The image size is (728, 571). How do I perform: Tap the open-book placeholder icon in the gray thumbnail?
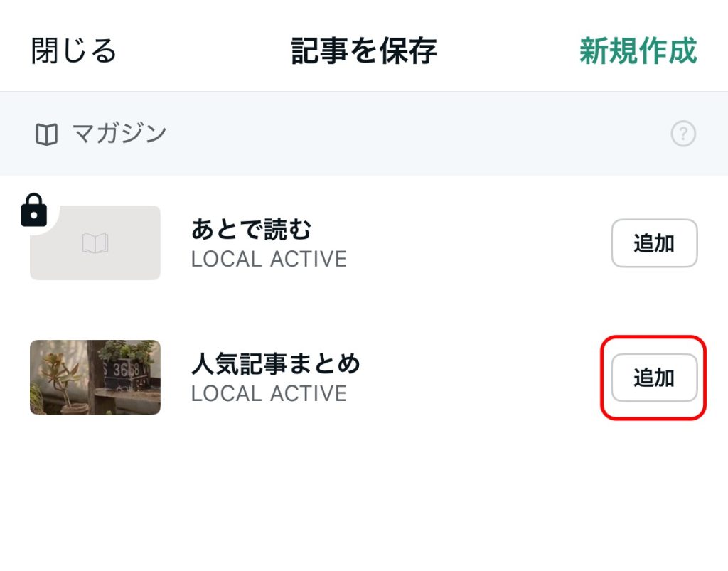click(95, 242)
